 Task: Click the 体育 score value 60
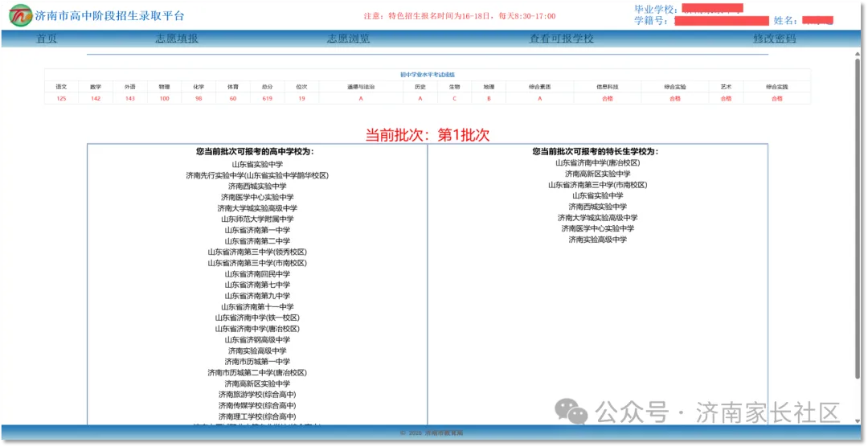232,99
